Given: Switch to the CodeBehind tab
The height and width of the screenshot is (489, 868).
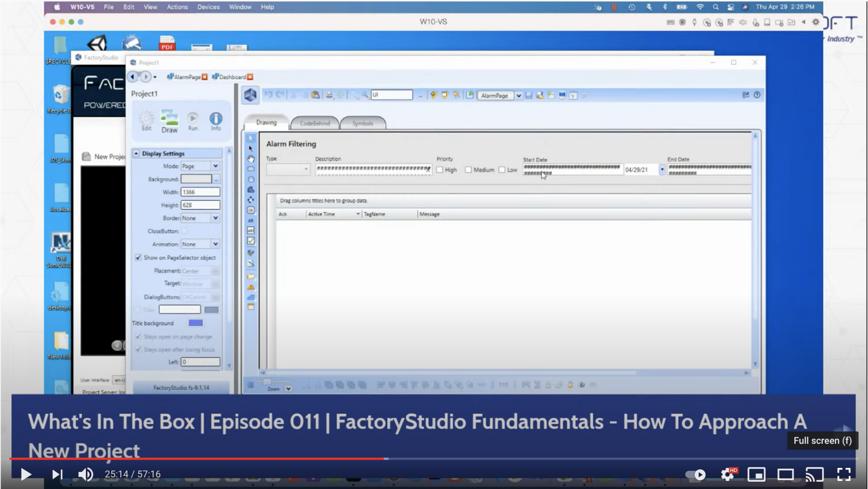Looking at the screenshot, I should (315, 123).
